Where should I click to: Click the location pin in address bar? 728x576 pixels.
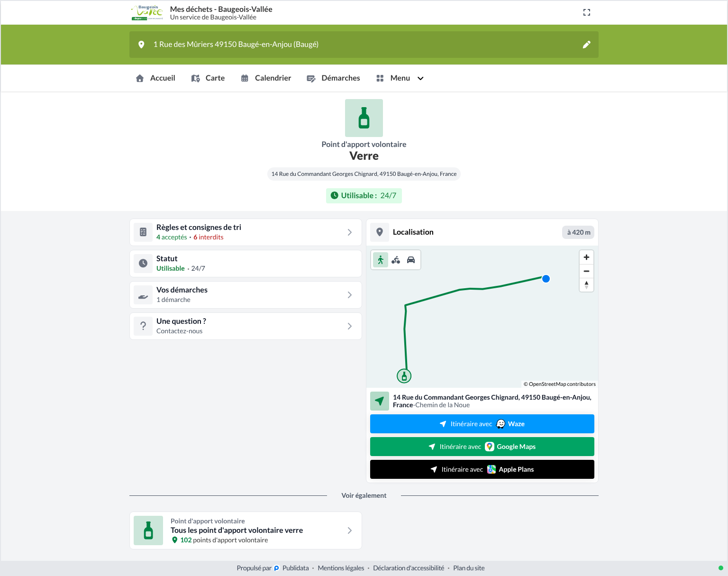[x=141, y=45]
